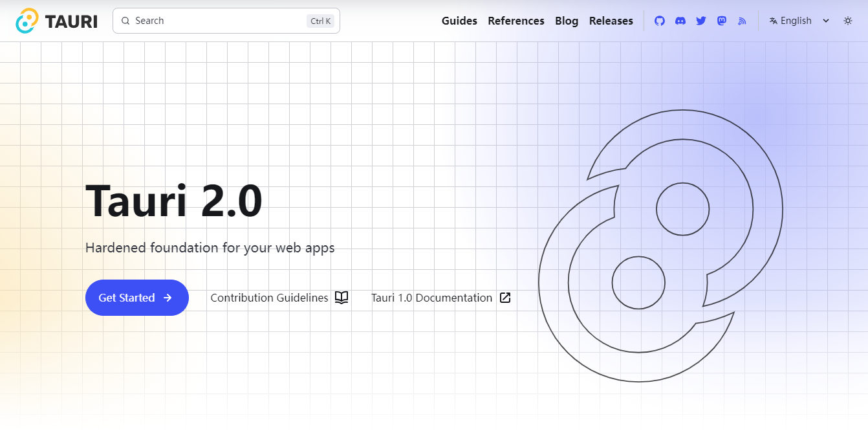The width and height of the screenshot is (868, 431).
Task: Open the GitHub icon link
Action: [x=660, y=21]
